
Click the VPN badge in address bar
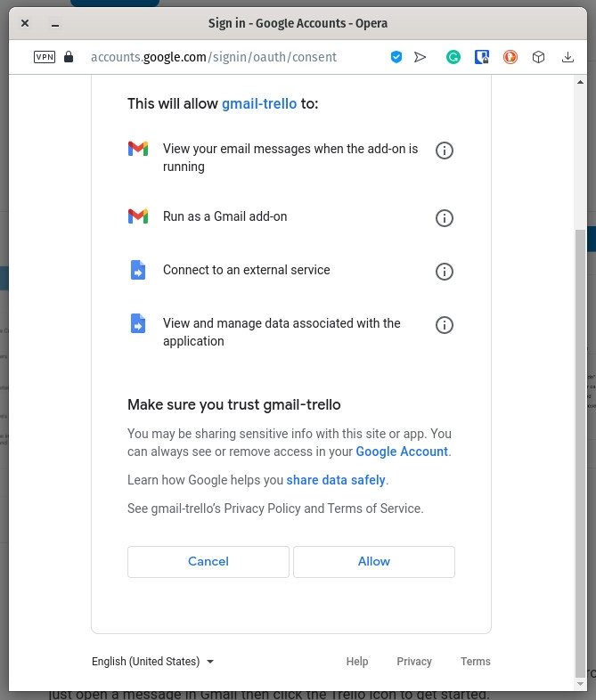pos(45,57)
